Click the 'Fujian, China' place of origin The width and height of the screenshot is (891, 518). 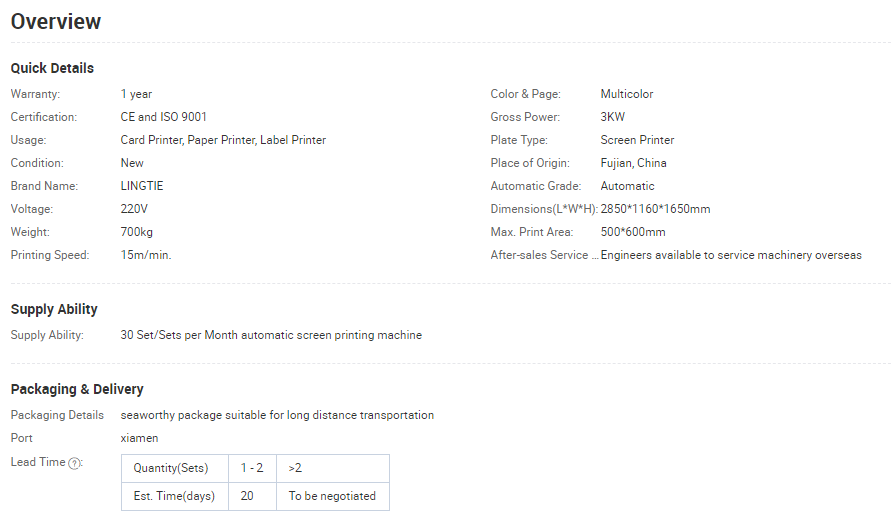coord(634,163)
